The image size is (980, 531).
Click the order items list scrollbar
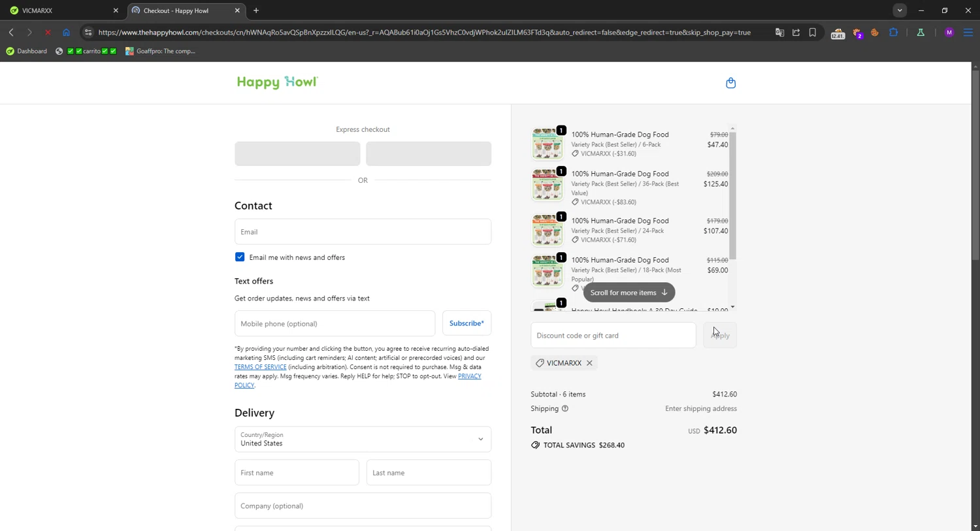tap(733, 196)
